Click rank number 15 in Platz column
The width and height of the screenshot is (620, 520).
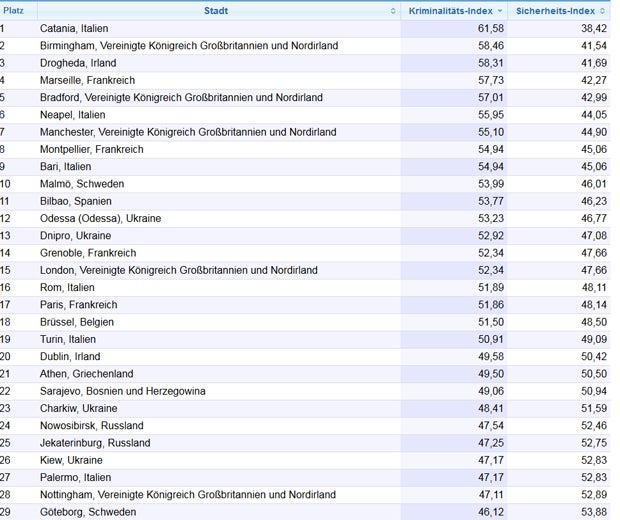pos(6,270)
